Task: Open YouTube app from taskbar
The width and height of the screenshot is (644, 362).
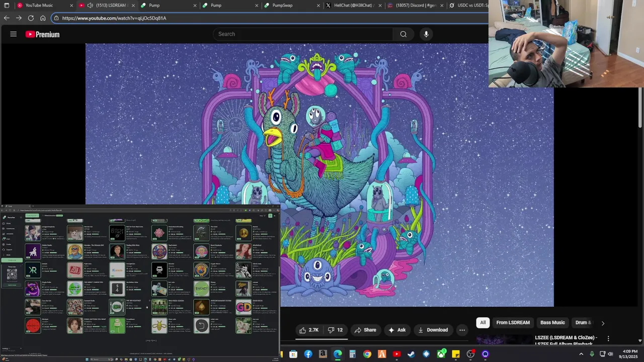Action: click(396, 354)
